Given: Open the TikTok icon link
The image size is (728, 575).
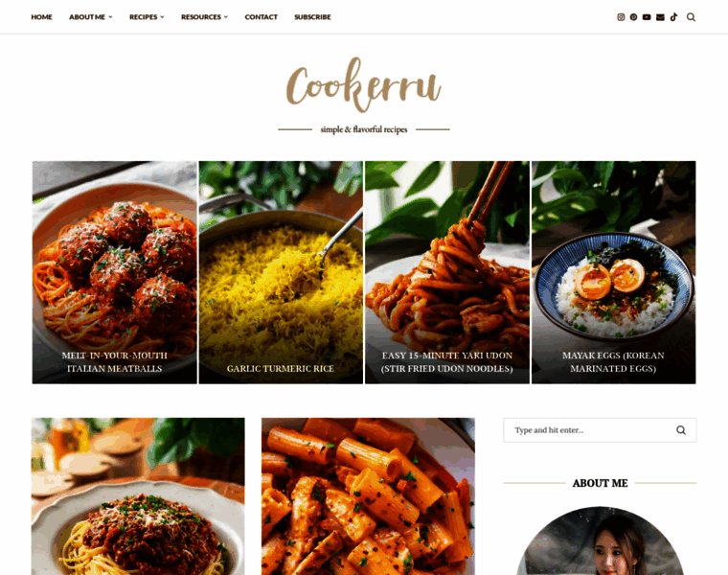Looking at the screenshot, I should point(673,17).
